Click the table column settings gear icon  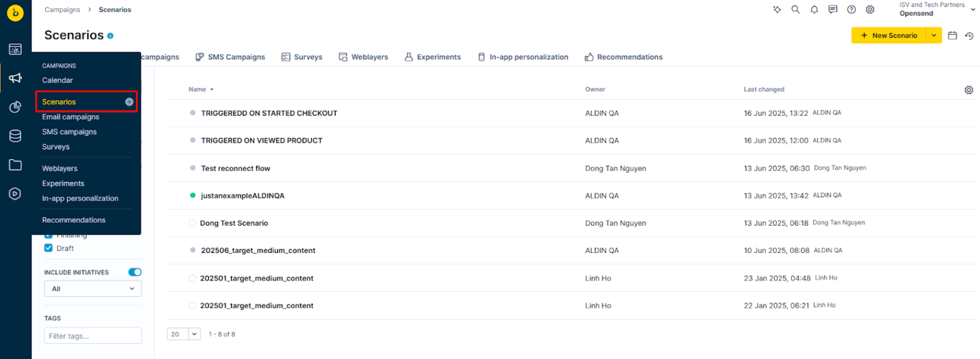pyautogui.click(x=968, y=90)
